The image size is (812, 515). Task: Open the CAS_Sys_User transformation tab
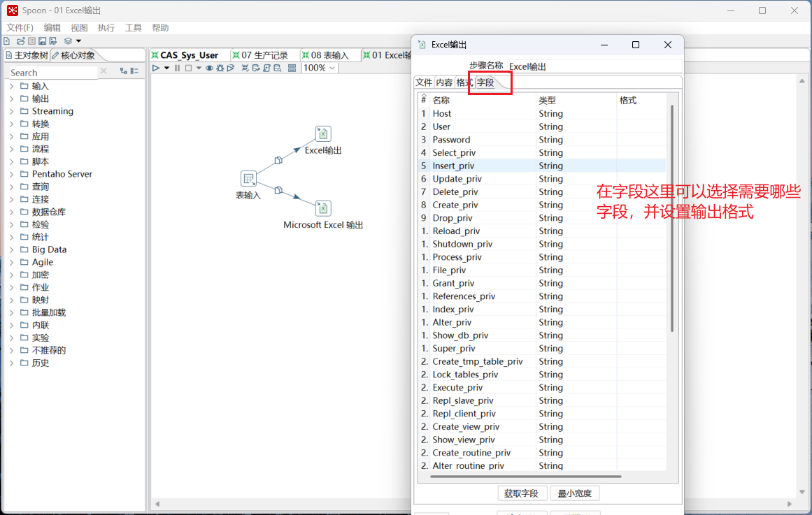tap(190, 55)
